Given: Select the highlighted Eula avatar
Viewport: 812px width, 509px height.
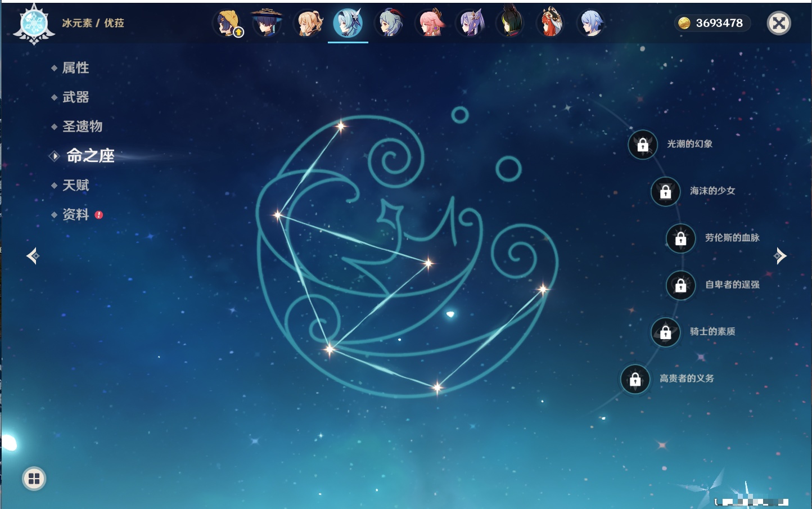Looking at the screenshot, I should (348, 23).
